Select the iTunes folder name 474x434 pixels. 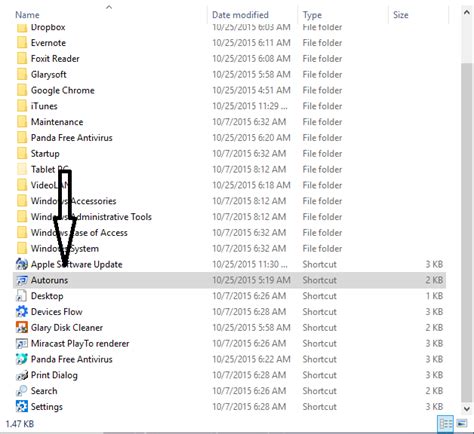point(44,106)
